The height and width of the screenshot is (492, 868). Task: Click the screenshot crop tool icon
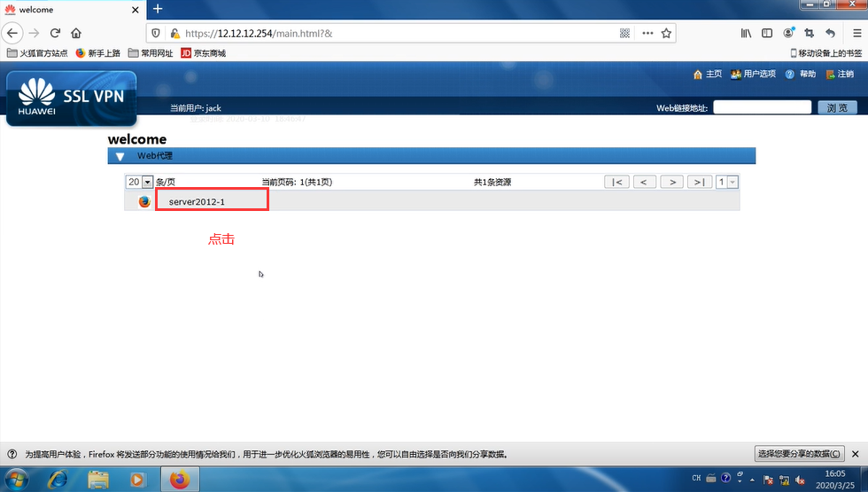pyautogui.click(x=809, y=34)
